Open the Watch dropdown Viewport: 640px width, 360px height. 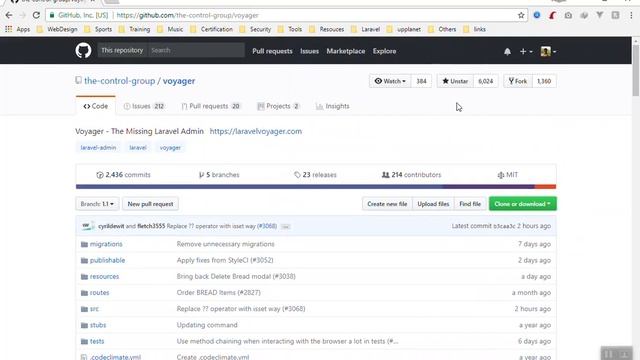coord(390,81)
